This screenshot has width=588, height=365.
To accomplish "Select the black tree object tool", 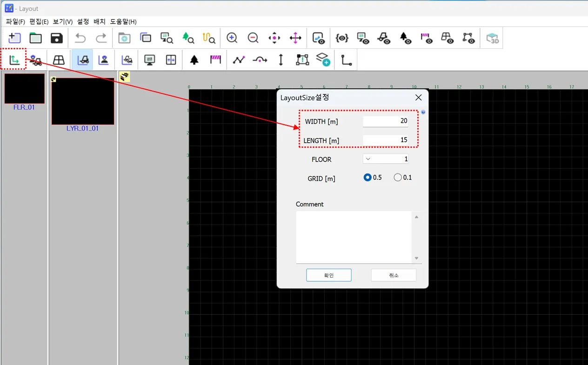I will [x=194, y=60].
